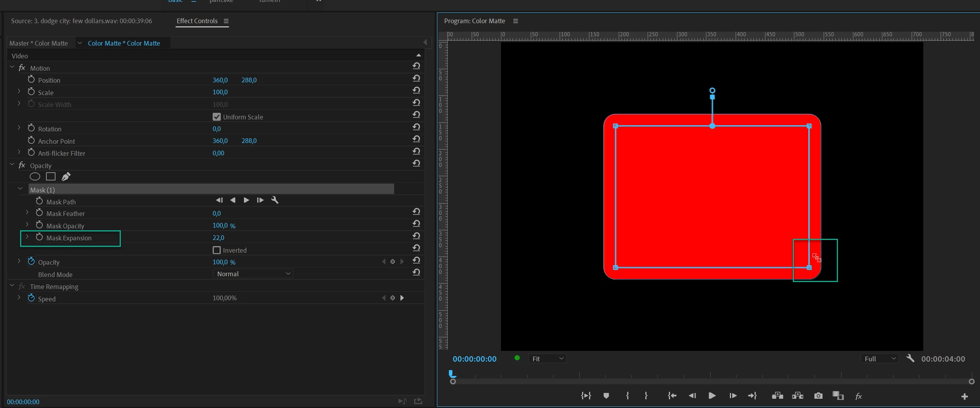Track selected mask forward one frame
Screen dimensions: 980x408
[260, 200]
